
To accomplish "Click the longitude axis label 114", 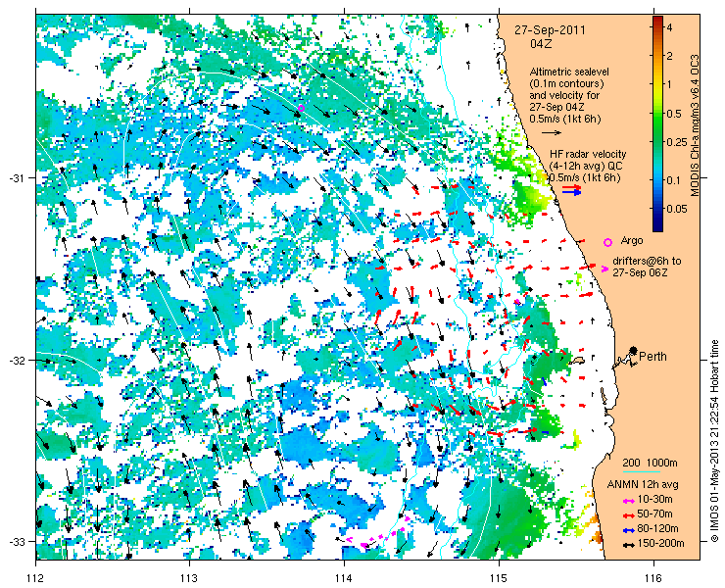I will pyautogui.click(x=344, y=578).
